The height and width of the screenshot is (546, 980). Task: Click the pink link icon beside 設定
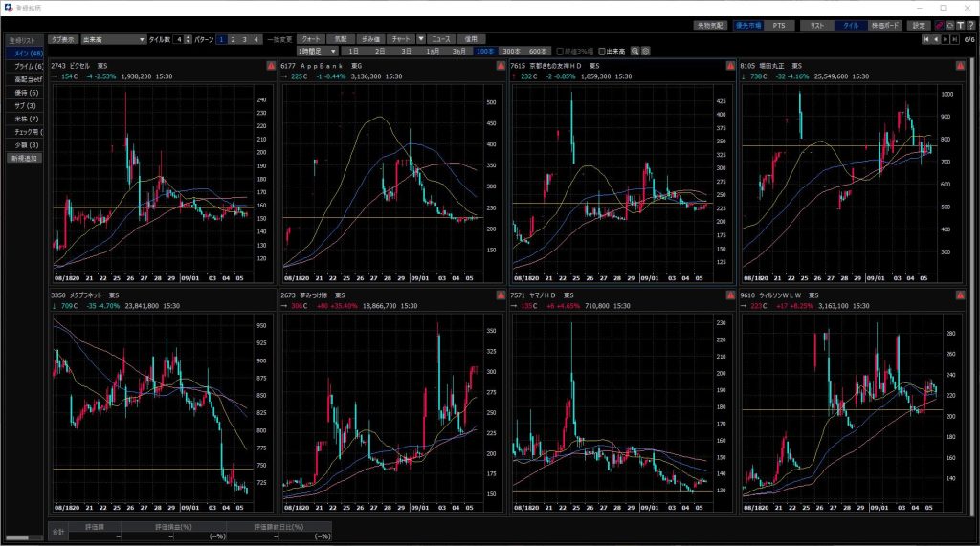pos(939,25)
